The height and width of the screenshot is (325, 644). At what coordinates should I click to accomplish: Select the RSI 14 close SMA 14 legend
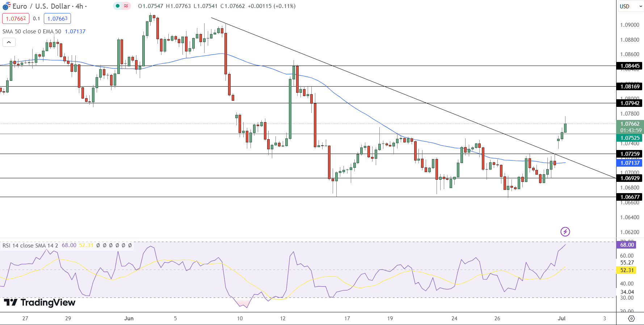pos(30,245)
